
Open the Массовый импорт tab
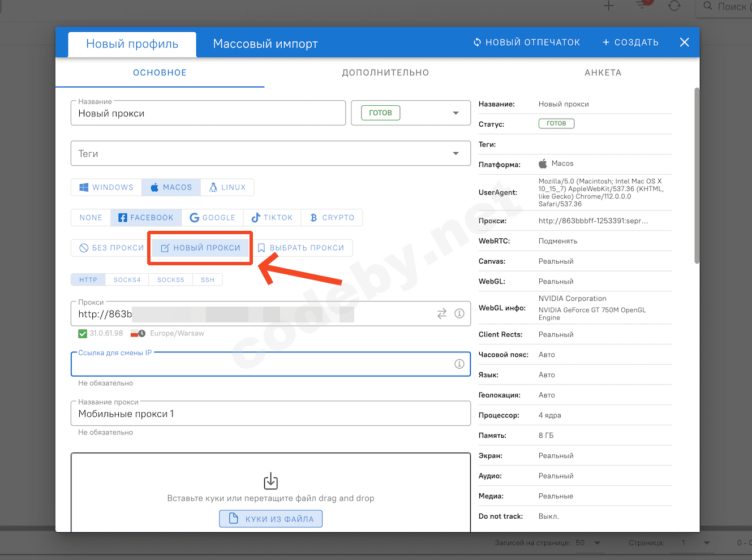pyautogui.click(x=265, y=44)
